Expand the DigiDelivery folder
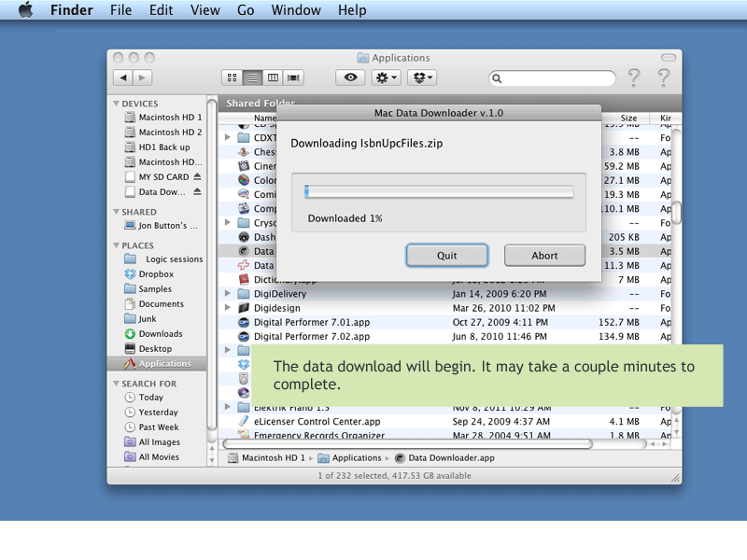 [x=228, y=293]
